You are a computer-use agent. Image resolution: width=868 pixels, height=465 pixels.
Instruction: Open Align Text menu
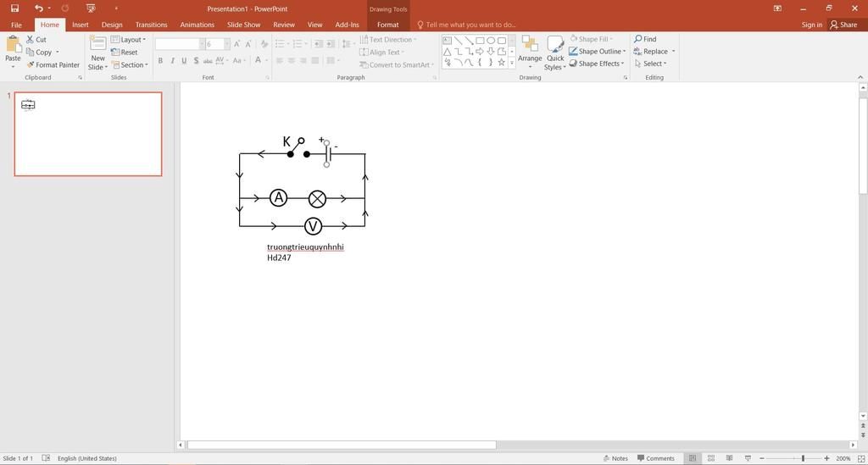[x=382, y=52]
